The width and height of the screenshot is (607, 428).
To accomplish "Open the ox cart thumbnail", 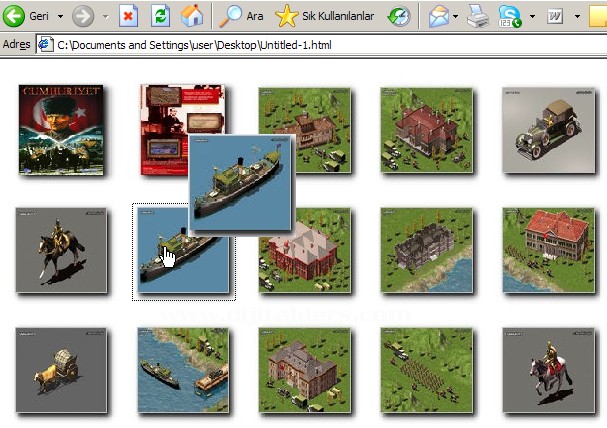I will pyautogui.click(x=61, y=370).
